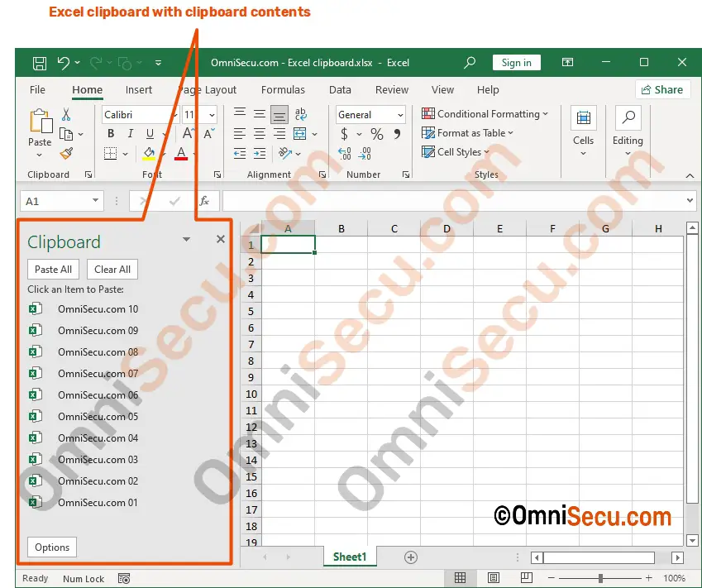
Task: Click the insert function fx icon
Action: tap(204, 201)
